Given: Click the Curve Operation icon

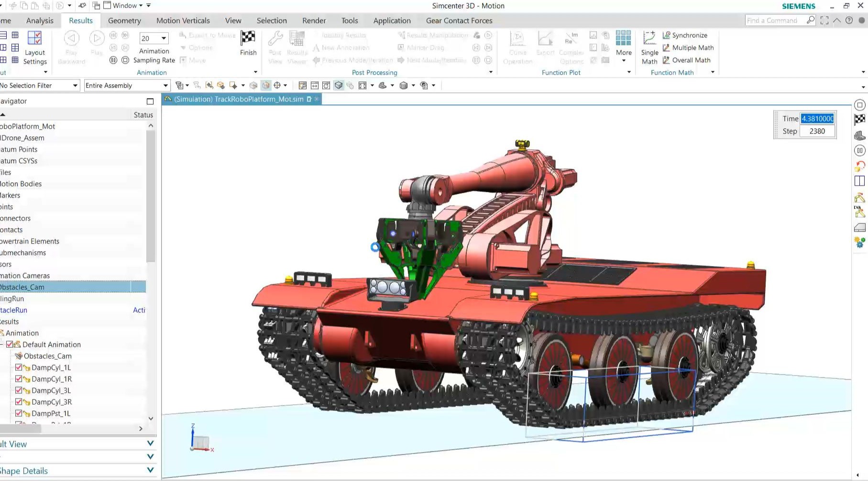Looking at the screenshot, I should (x=517, y=38).
